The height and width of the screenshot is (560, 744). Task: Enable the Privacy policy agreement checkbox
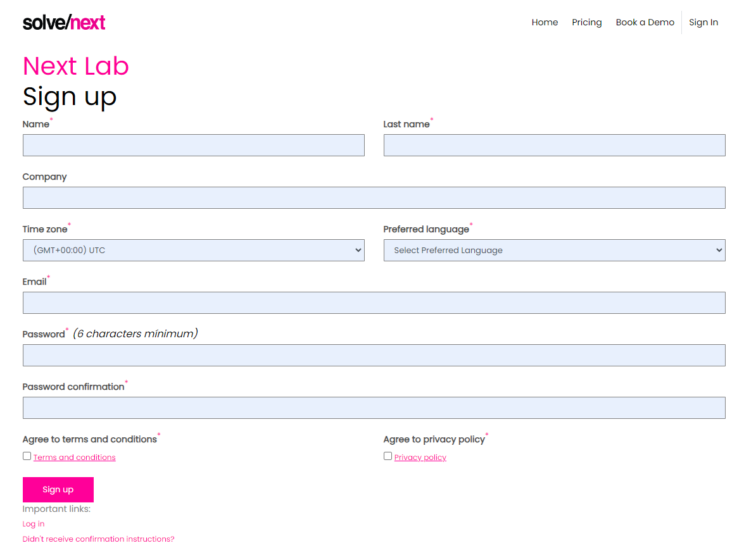click(x=388, y=456)
